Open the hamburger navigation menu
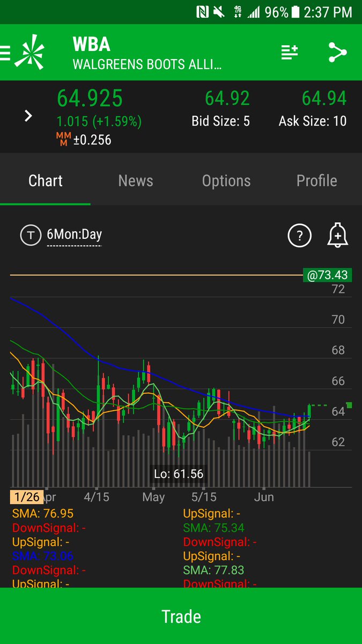The image size is (362, 644). (5, 53)
